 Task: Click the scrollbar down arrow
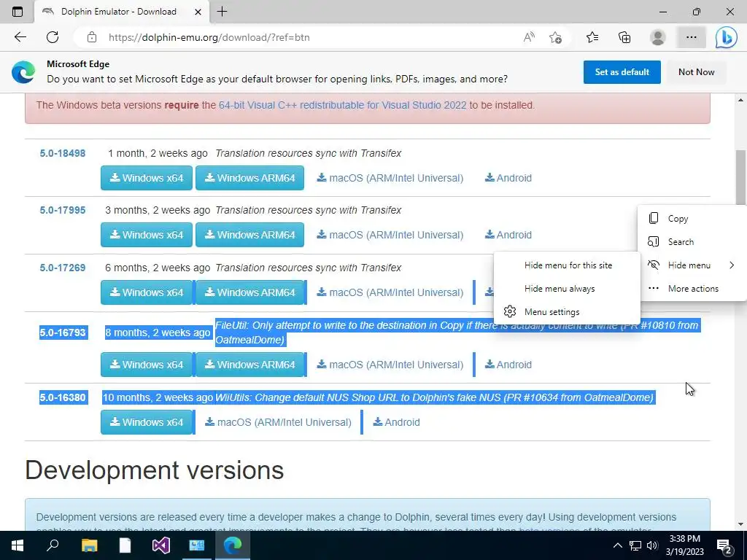pos(740,524)
